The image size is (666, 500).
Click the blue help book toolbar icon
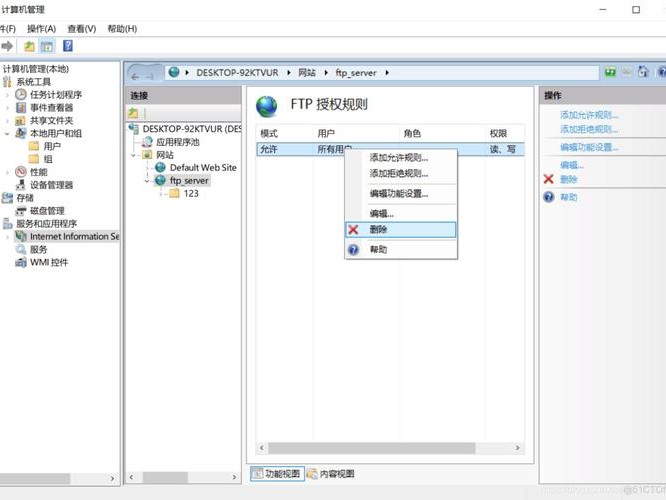68,45
